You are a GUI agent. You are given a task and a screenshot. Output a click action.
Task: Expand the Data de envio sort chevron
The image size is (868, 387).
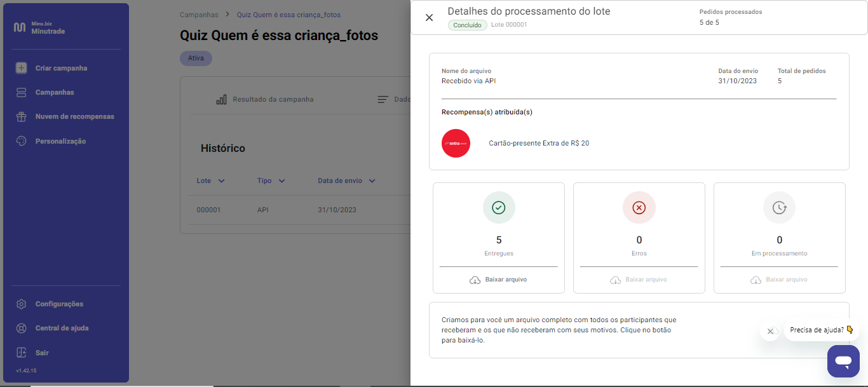click(x=372, y=181)
